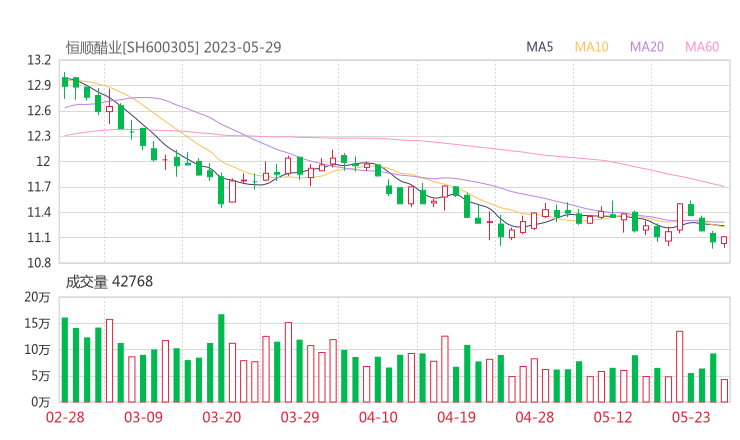This screenshot has width=740, height=440.
Task: Click the 11.4 price axis value
Action: click(x=39, y=212)
